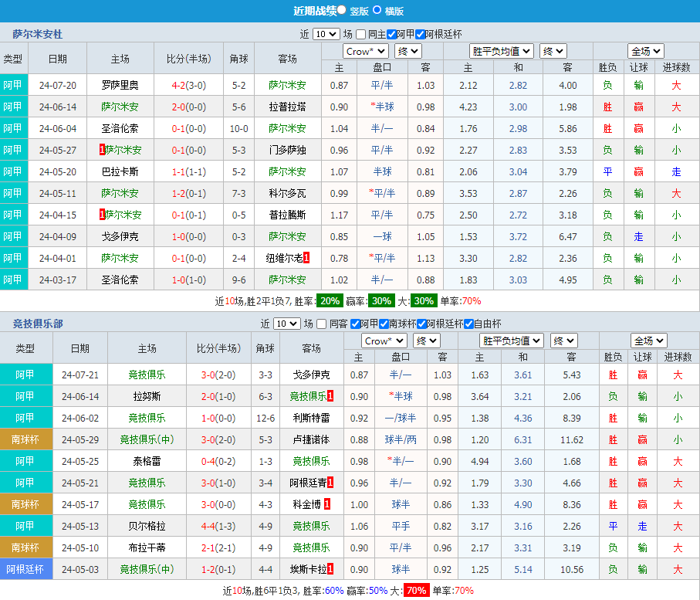Click red card badge beside 阿根廷青
Image resolution: width=700 pixels, height=600 pixels.
330,483
